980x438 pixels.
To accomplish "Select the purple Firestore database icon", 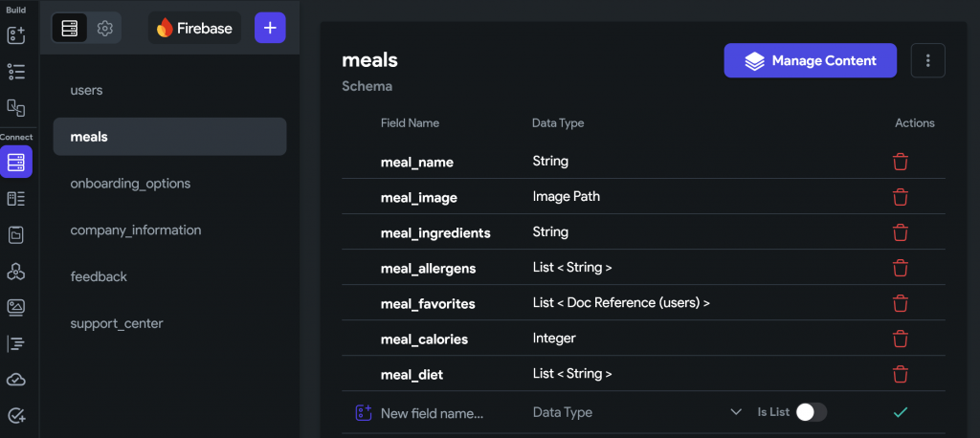I will pos(15,162).
